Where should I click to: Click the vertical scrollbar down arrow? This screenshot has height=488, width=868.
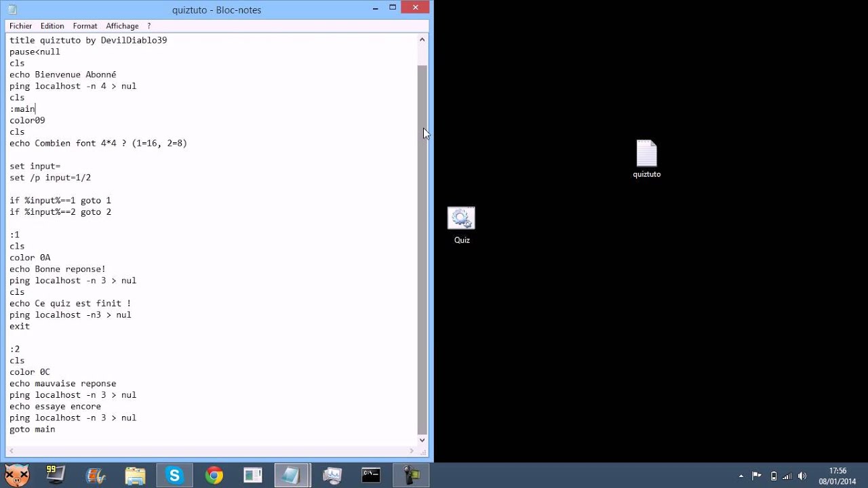coord(422,440)
